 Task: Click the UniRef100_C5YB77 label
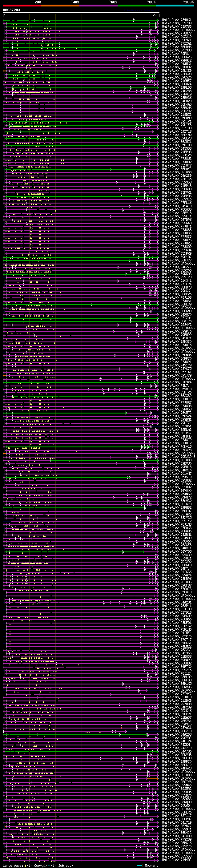(177, 826)
